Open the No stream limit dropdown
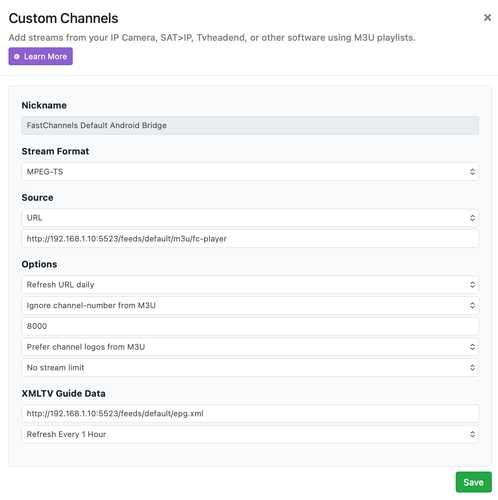Screen dimensions: 498x500 pos(250,368)
